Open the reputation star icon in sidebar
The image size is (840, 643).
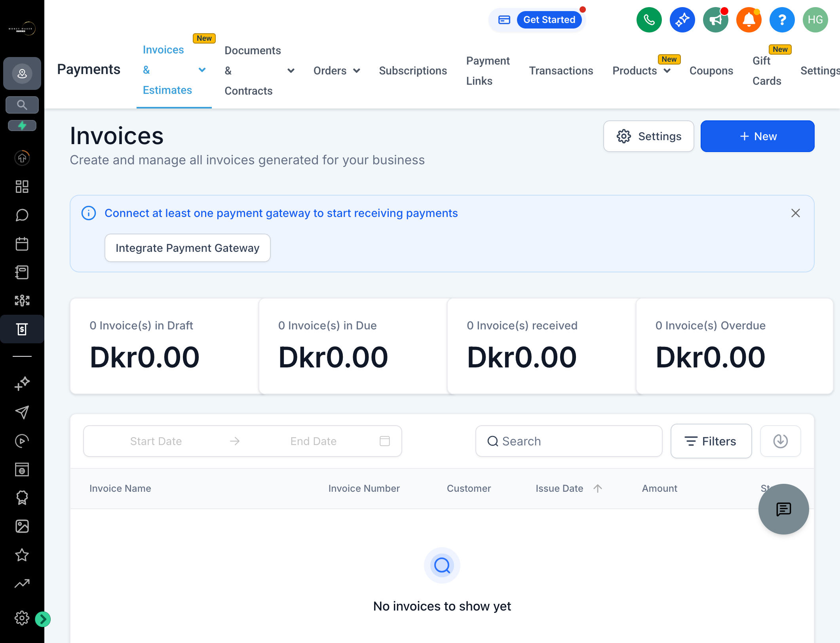point(22,555)
